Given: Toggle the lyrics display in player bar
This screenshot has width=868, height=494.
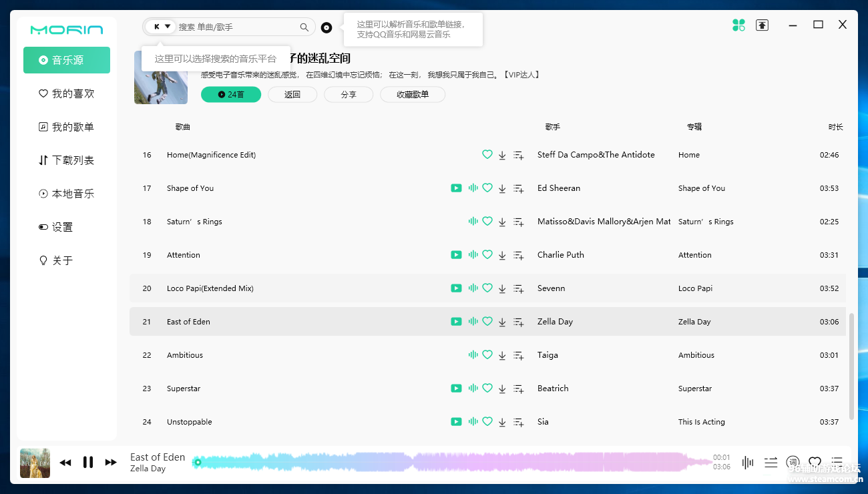Looking at the screenshot, I should (x=793, y=462).
